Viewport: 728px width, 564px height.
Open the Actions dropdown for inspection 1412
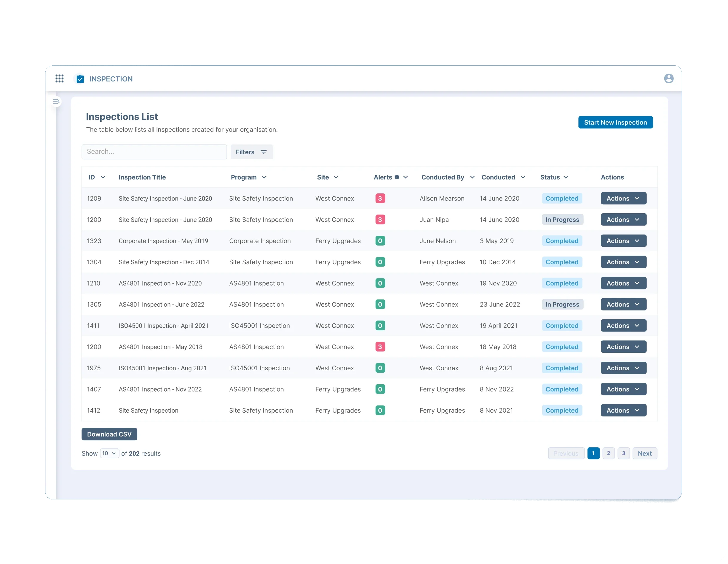[623, 411]
